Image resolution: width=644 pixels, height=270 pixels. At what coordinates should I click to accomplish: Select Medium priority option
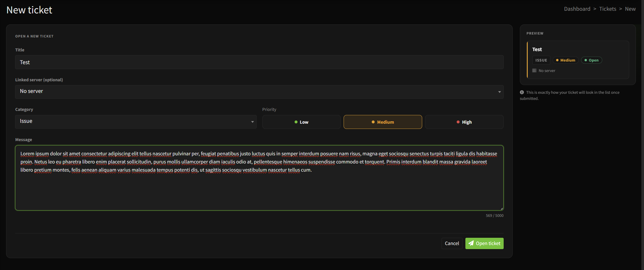coord(383,122)
